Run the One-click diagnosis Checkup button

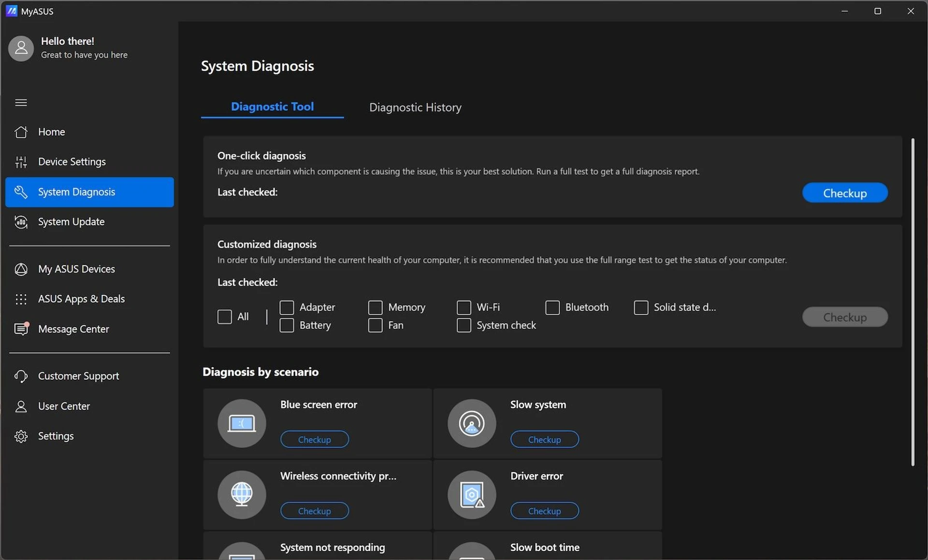tap(845, 193)
